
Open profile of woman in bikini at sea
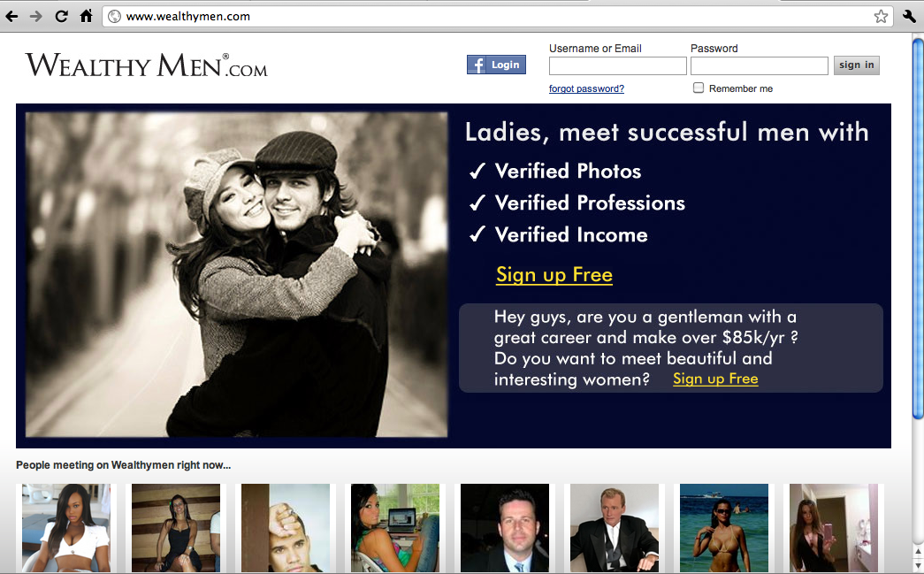[x=723, y=528]
